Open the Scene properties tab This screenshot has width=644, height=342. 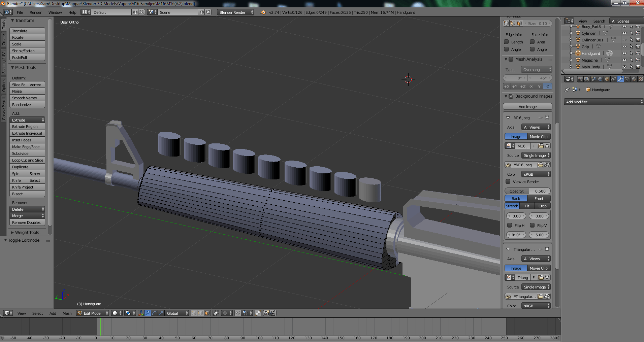coord(593,79)
